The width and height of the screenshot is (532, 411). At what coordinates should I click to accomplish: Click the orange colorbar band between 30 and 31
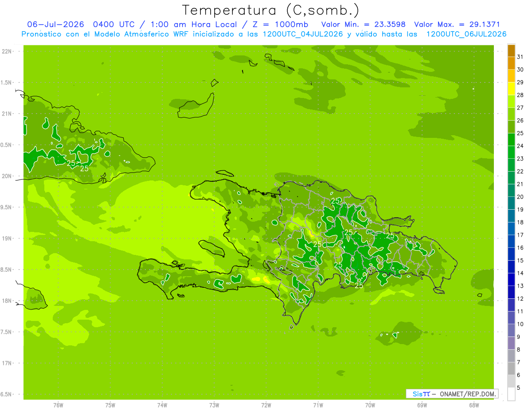[x=511, y=64]
